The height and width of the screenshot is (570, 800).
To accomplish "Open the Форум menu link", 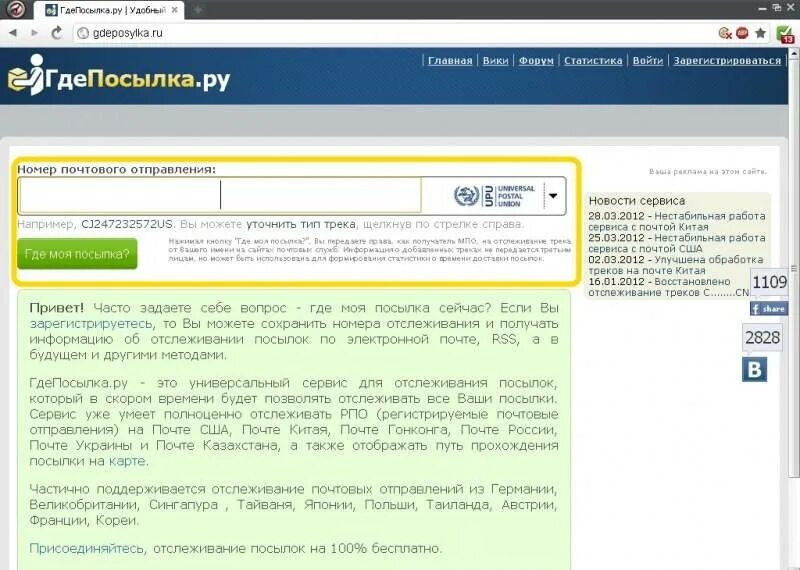I will (x=536, y=61).
